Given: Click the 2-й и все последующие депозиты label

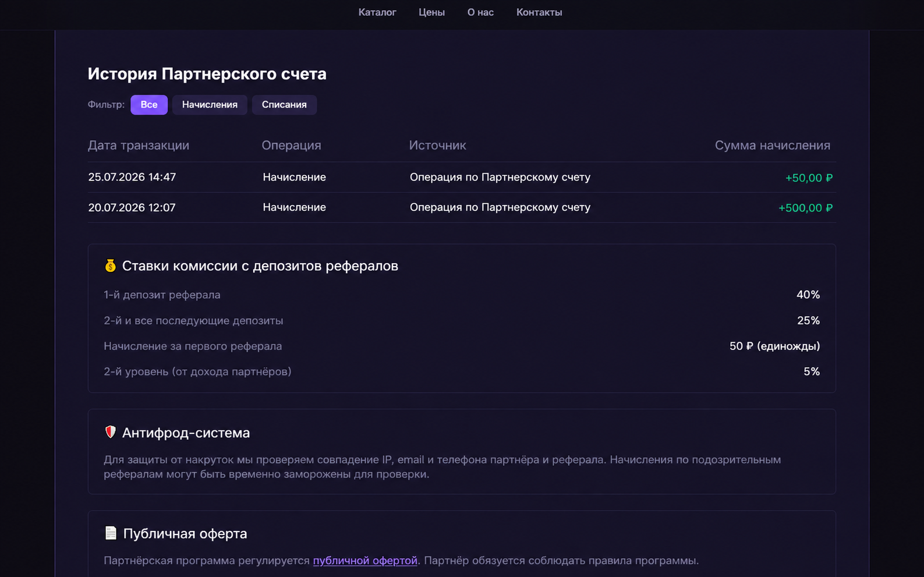Looking at the screenshot, I should [x=193, y=321].
